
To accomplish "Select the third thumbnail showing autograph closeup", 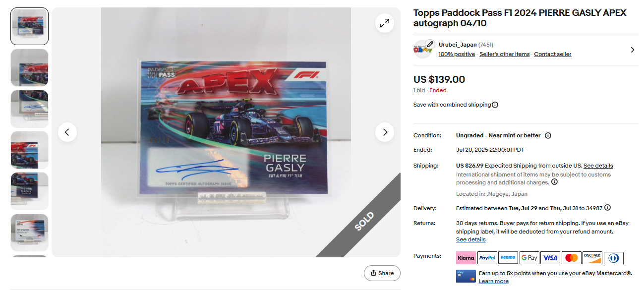I will 30,109.
